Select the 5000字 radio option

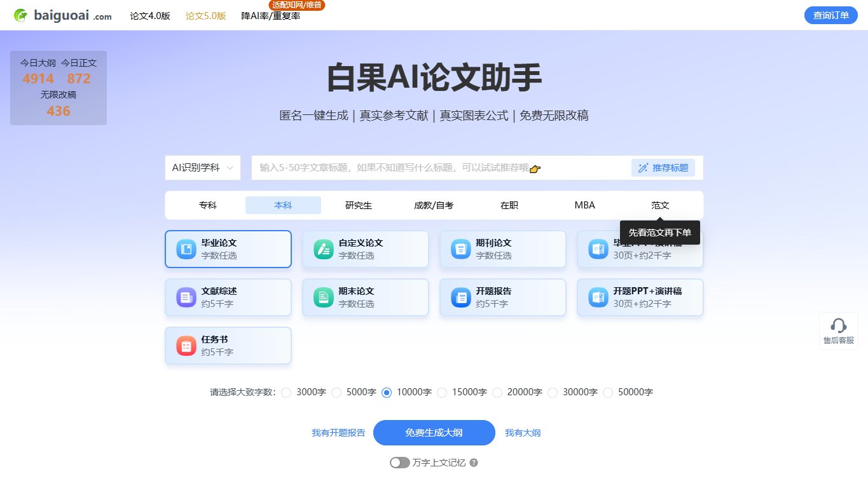336,393
